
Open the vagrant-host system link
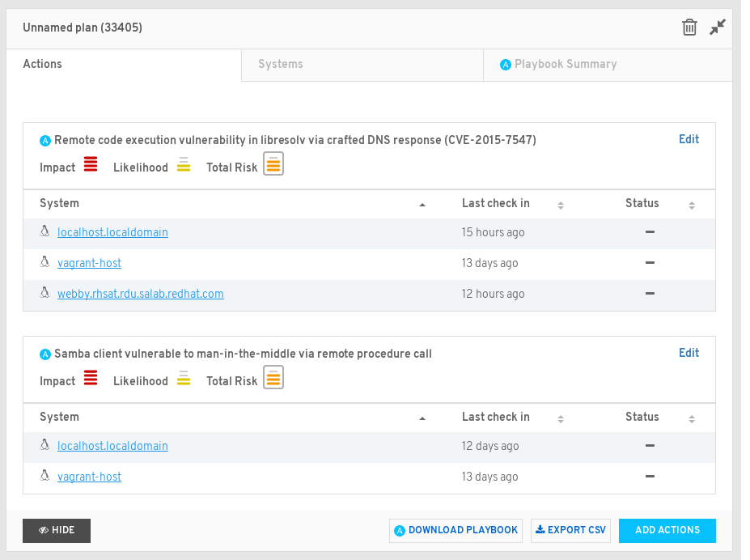click(x=89, y=262)
